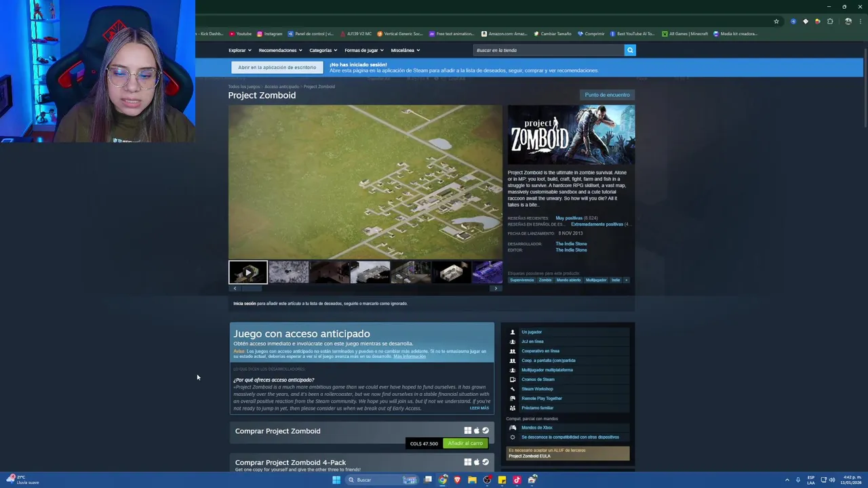Viewport: 868px width, 488px height.
Task: Open the Punto de encuentro hub
Action: (x=607, y=95)
